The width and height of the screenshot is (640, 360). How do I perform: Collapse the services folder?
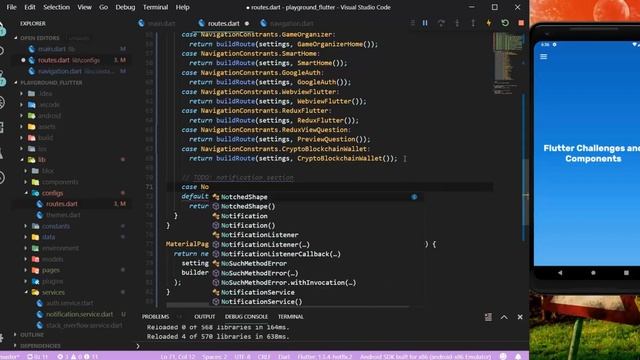point(53,292)
